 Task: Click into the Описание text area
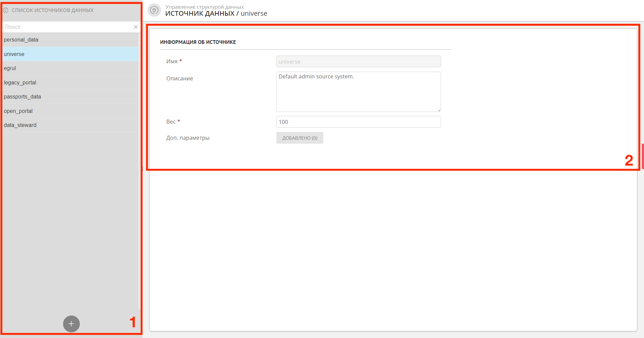[x=358, y=92]
